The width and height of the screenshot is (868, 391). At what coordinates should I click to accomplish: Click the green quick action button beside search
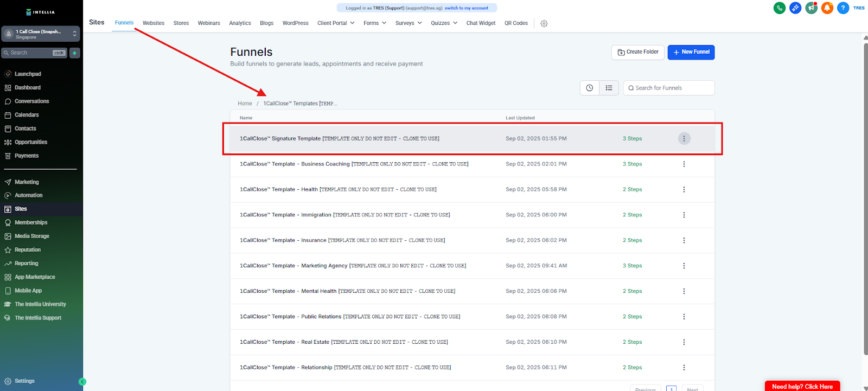75,53
